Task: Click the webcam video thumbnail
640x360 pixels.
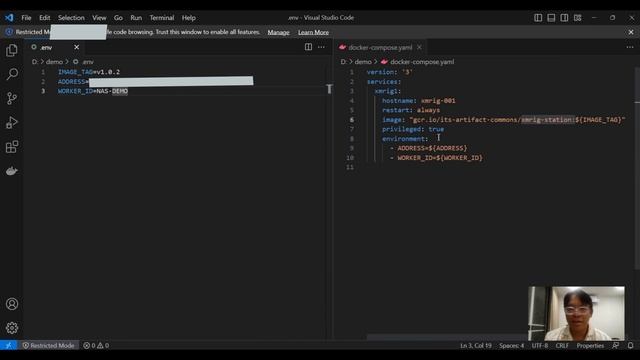Action: coord(576,313)
